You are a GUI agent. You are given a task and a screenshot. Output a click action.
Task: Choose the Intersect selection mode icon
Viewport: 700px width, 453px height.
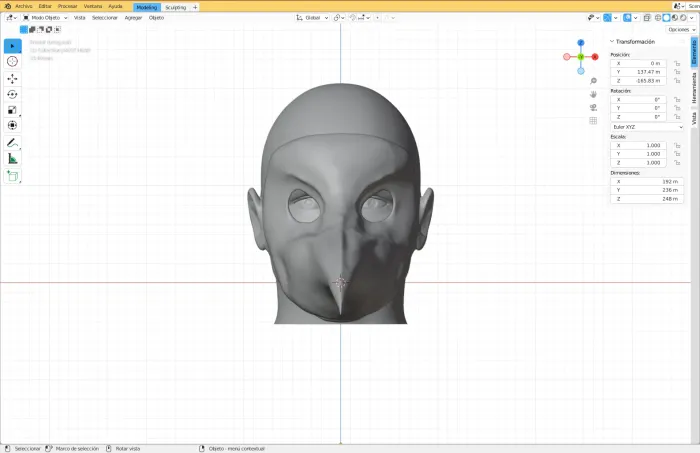click(x=57, y=29)
